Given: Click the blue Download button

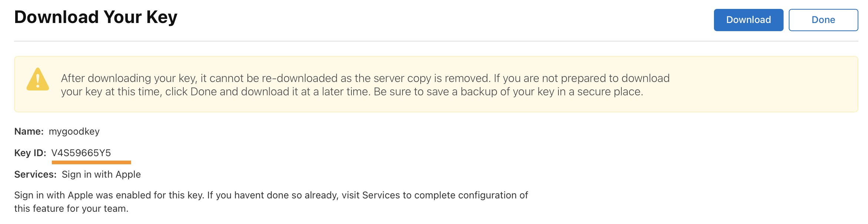Looking at the screenshot, I should pos(748,20).
